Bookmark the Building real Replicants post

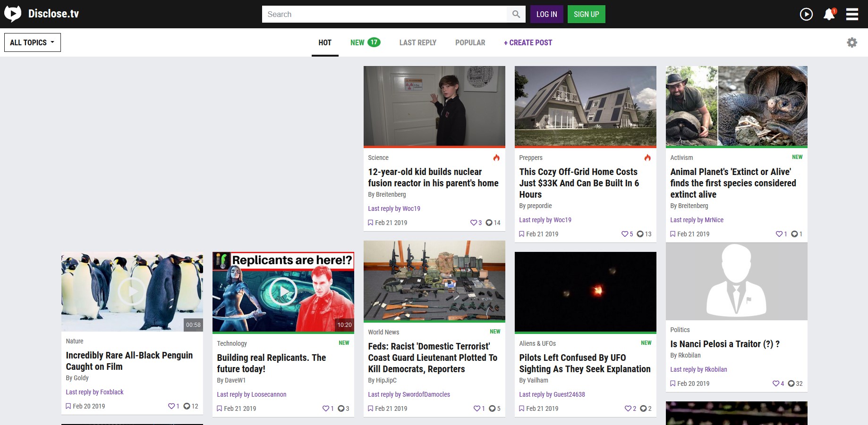coord(219,408)
